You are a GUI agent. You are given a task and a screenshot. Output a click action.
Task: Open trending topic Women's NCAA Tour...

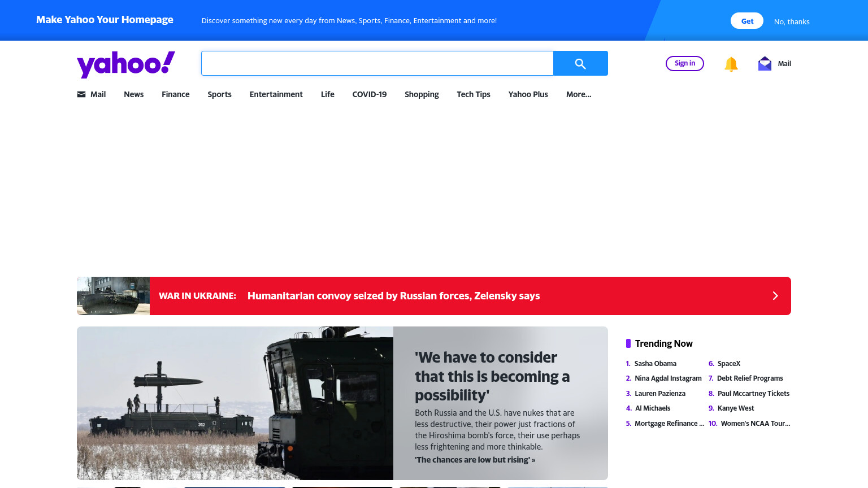point(756,424)
